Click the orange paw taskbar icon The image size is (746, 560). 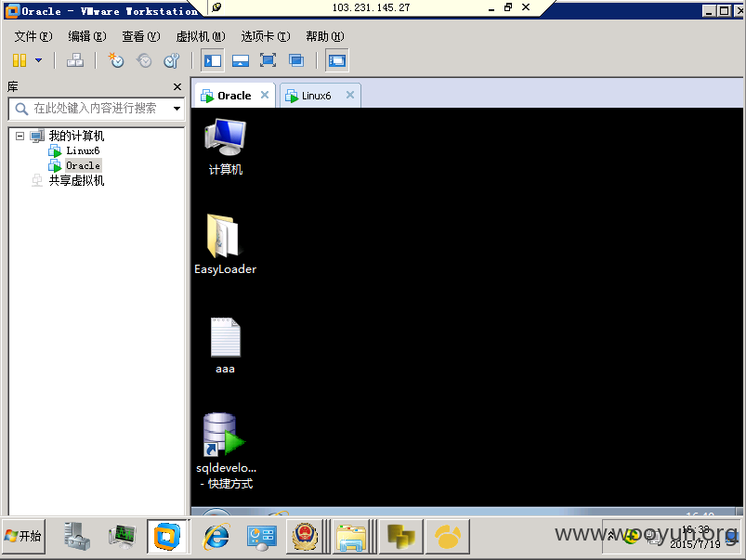pos(448,537)
